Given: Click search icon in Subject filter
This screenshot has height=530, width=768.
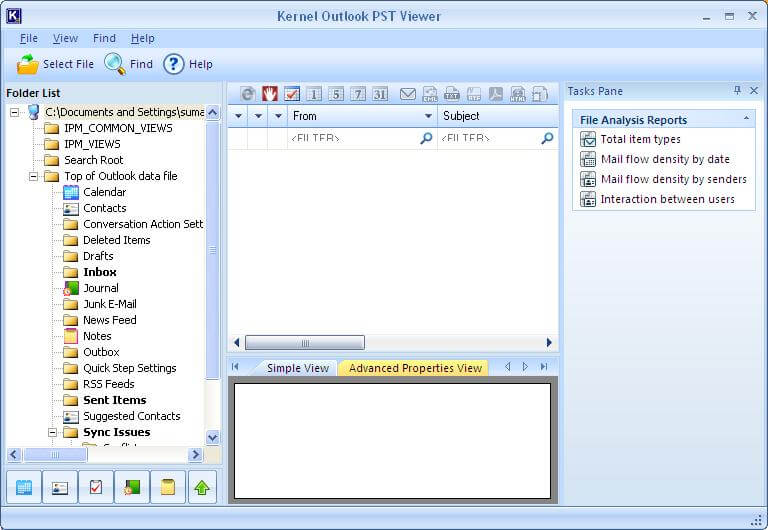Looking at the screenshot, I should coord(547,138).
